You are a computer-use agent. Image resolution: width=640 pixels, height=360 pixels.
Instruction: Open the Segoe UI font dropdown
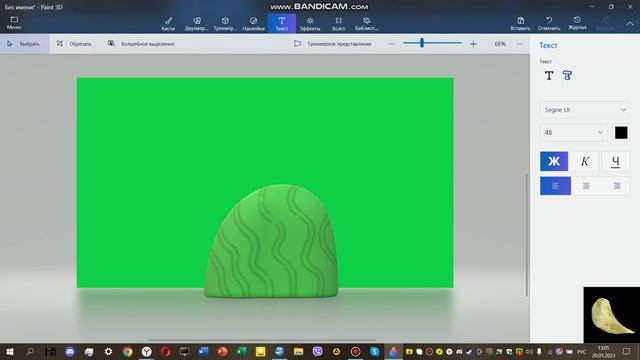[x=585, y=110]
